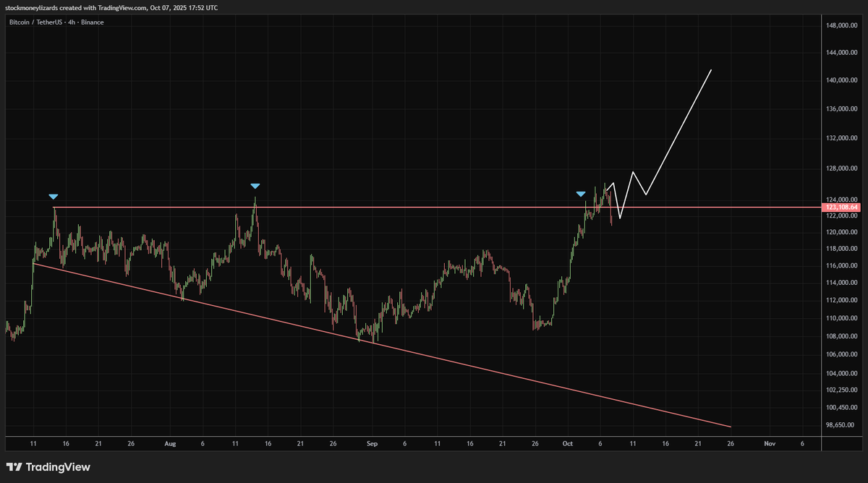Image resolution: width=868 pixels, height=483 pixels.
Task: Click the 4h timeframe in chart title
Action: coord(70,22)
